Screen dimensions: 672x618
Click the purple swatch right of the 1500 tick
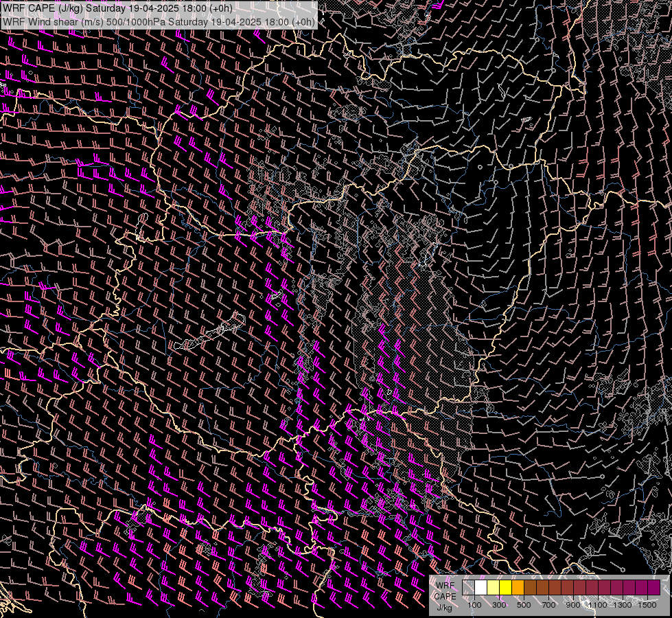coord(654,588)
